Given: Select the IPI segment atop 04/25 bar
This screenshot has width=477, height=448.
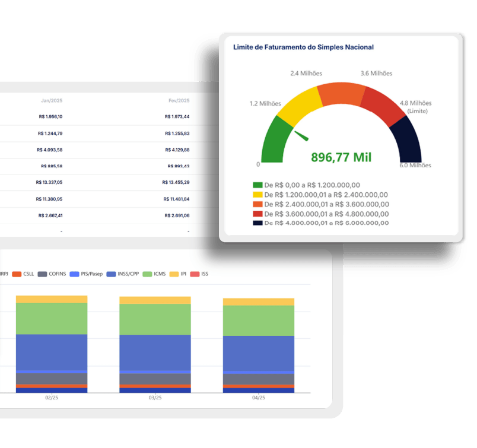Looking at the screenshot, I should pos(258,302).
